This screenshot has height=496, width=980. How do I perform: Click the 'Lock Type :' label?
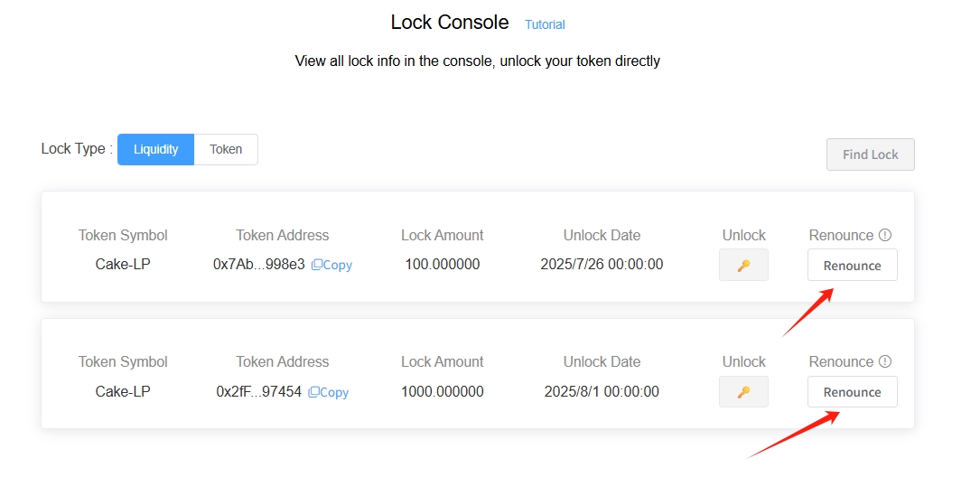[77, 149]
